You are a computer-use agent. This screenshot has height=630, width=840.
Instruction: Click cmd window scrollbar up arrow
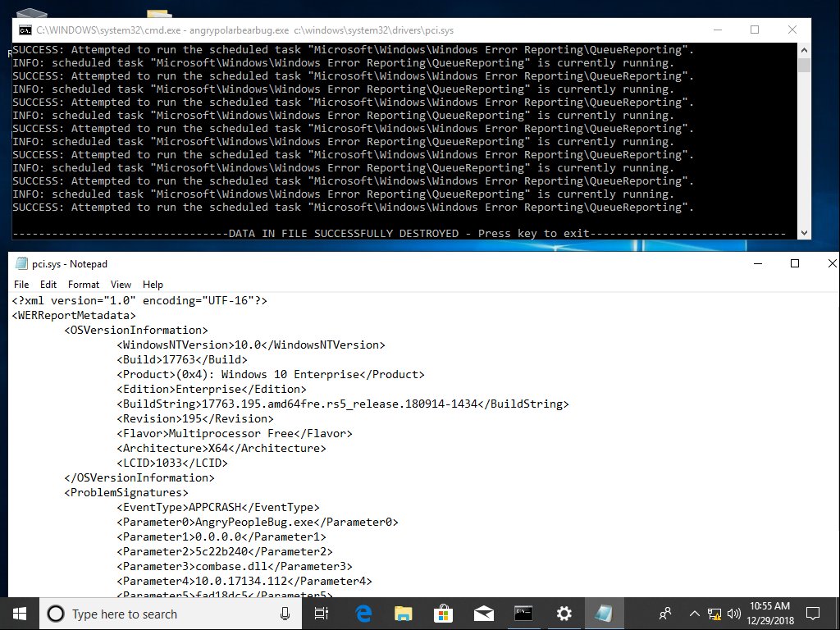[x=804, y=50]
